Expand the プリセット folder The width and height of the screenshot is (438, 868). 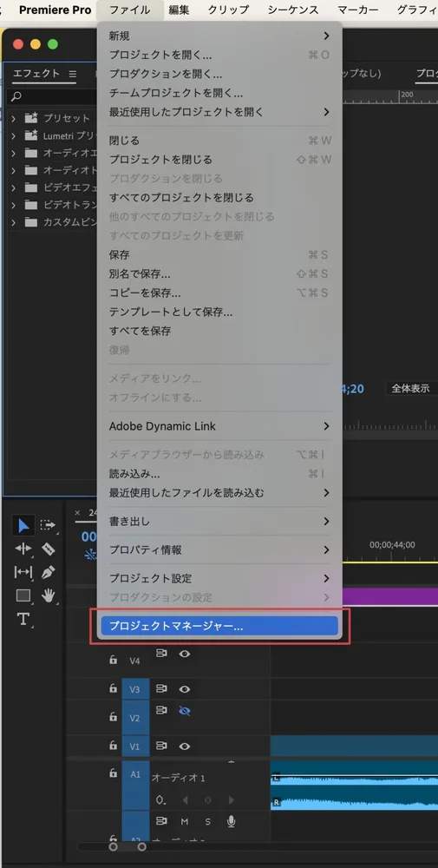tap(14, 118)
